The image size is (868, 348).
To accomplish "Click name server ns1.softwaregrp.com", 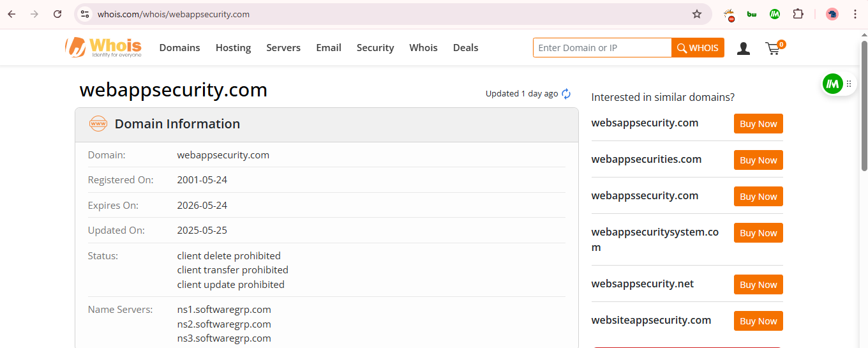I will tap(224, 310).
